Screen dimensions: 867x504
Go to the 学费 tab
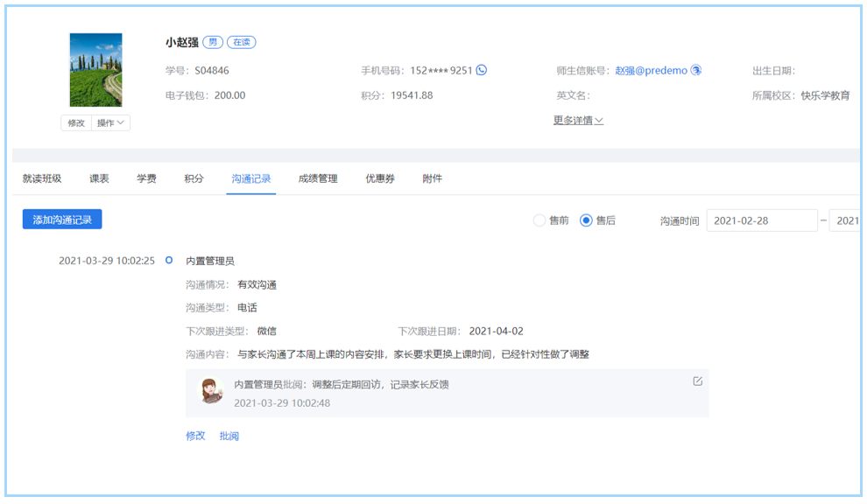146,178
